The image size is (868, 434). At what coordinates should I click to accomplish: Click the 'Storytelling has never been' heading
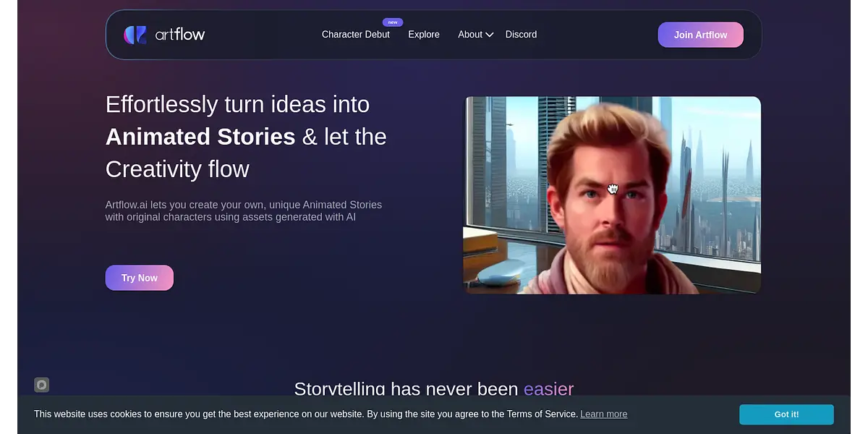(x=407, y=389)
